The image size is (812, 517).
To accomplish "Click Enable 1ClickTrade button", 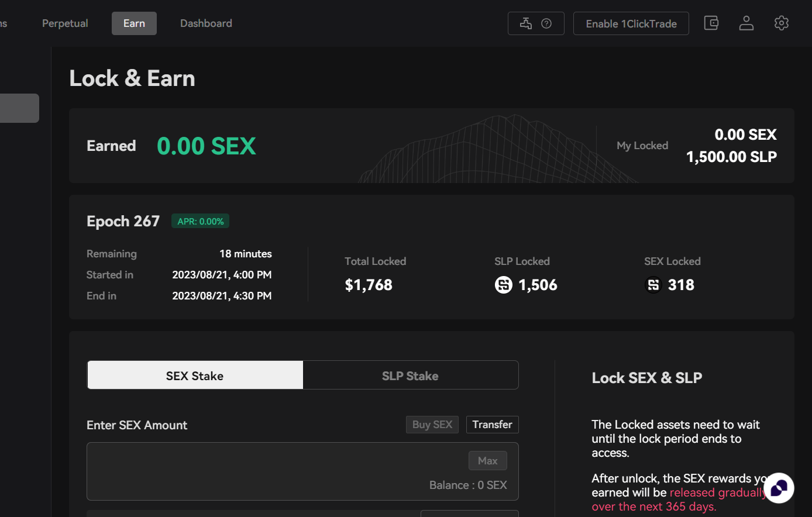I will 631,23.
